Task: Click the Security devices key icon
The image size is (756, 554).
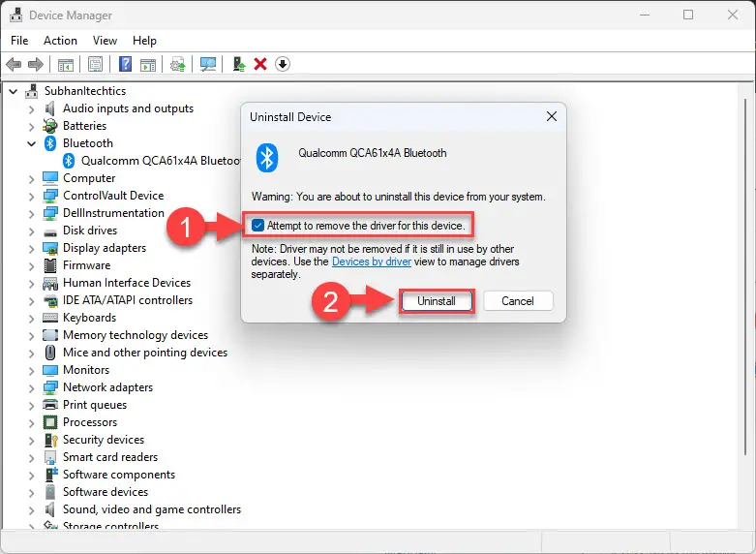Action: (x=50, y=440)
